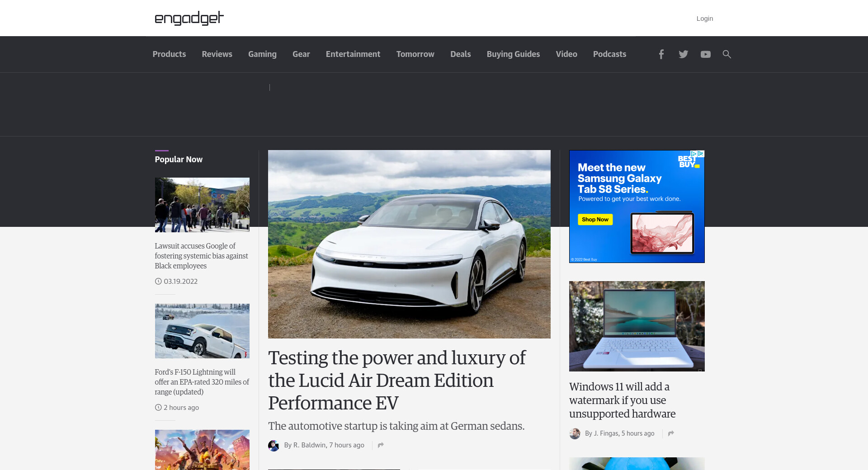The height and width of the screenshot is (470, 868).
Task: Navigate to the Gaming section
Action: click(x=262, y=54)
